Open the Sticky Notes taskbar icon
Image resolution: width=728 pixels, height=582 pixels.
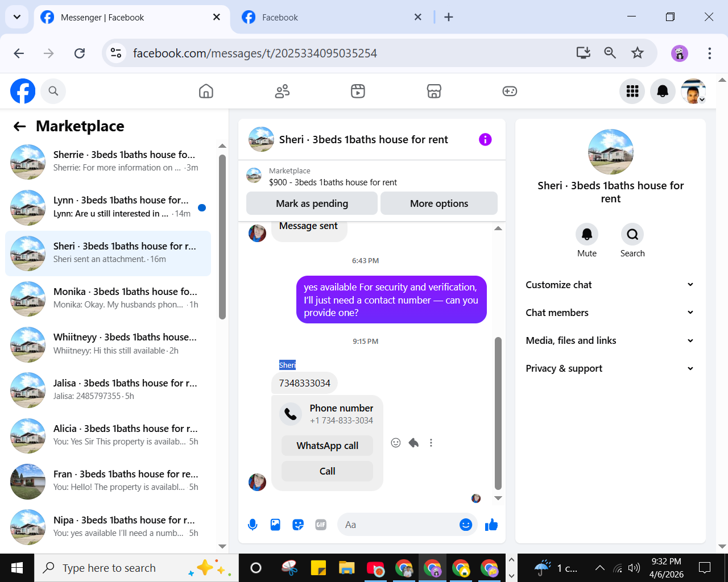tap(318, 568)
